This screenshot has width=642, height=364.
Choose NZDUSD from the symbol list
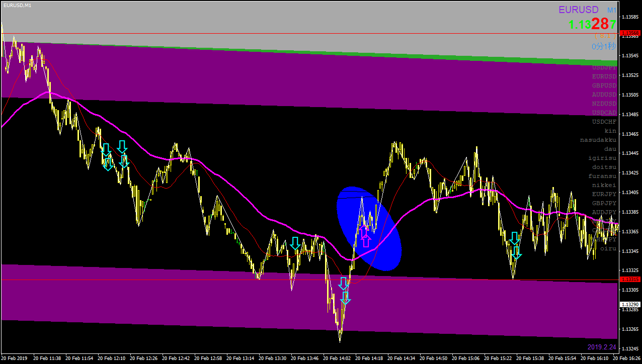pos(604,104)
